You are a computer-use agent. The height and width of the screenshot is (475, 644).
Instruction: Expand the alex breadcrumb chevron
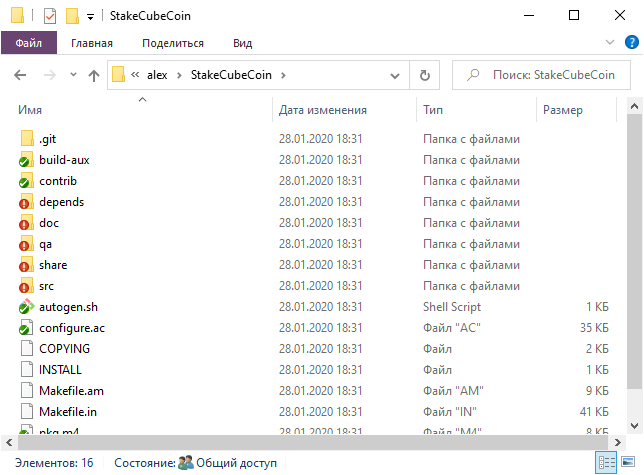[179, 75]
